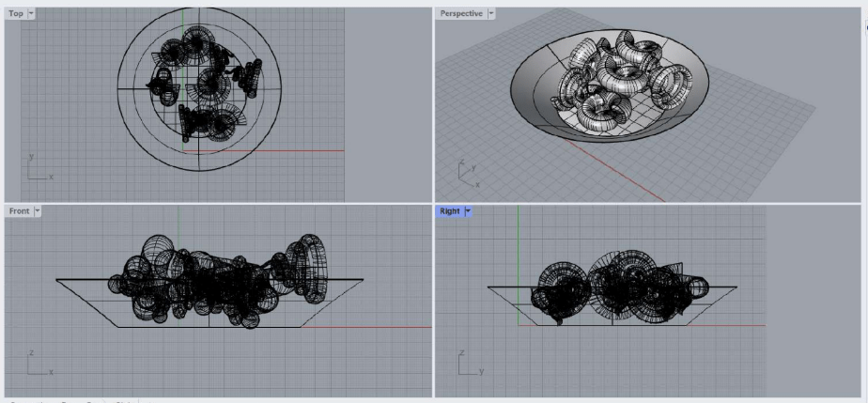The image size is (868, 403).
Task: Activate the Perspective viewport title label
Action: pyautogui.click(x=461, y=13)
